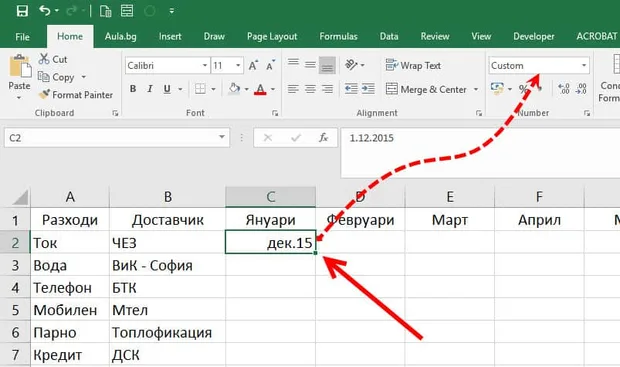Open the Copy dropdown arrow

tap(83, 77)
